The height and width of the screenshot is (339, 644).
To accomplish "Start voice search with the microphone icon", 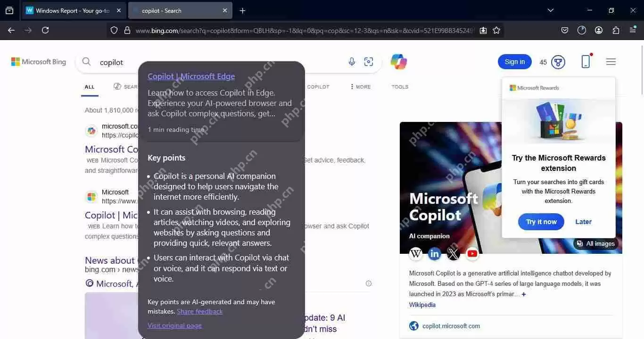I will (x=352, y=62).
